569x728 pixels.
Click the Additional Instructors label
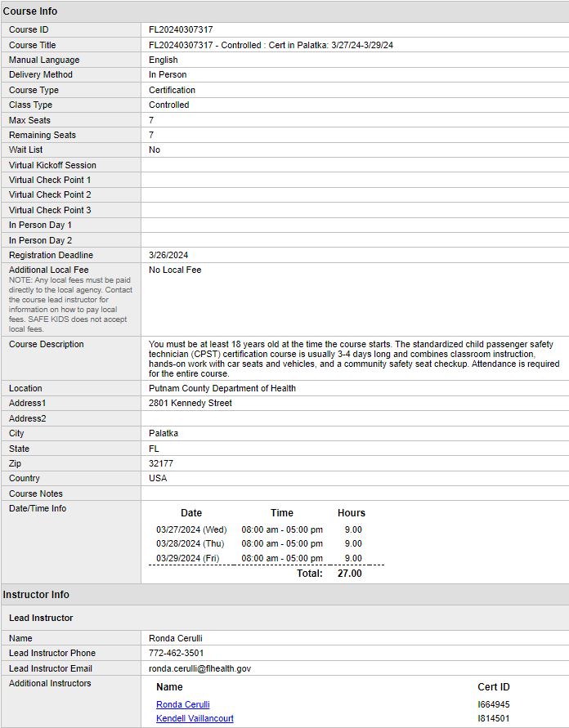click(50, 683)
